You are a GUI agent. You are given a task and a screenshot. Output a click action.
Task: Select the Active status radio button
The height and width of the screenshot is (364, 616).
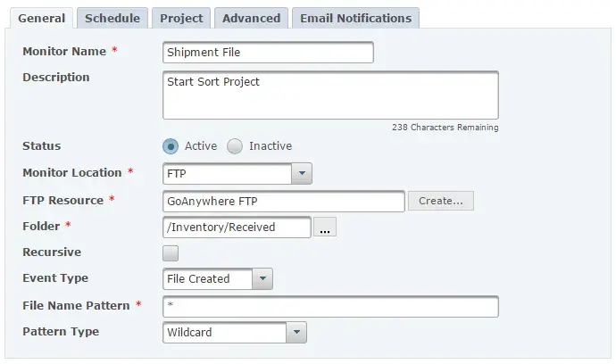coord(171,146)
